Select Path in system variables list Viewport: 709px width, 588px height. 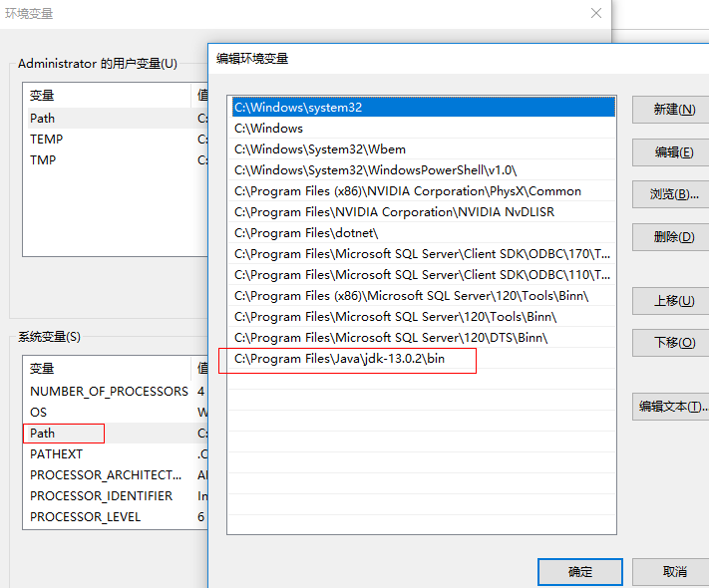pos(117,433)
